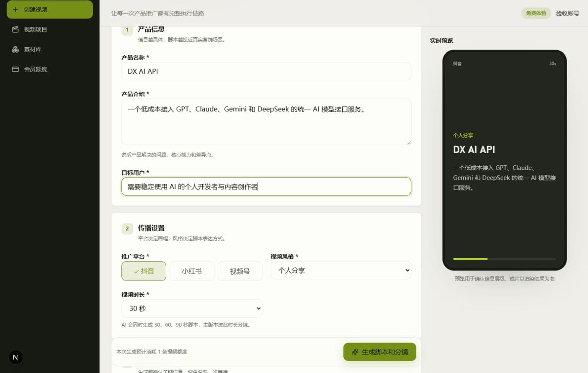Viewport: 588px width, 373px height.
Task: Click the 免费体验 badge
Action: [536, 13]
